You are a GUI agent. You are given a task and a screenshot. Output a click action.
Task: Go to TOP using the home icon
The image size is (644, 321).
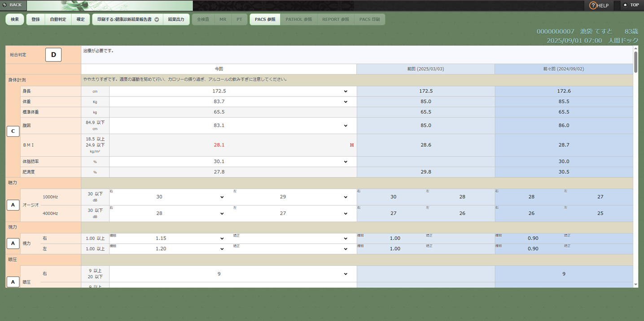pos(625,5)
